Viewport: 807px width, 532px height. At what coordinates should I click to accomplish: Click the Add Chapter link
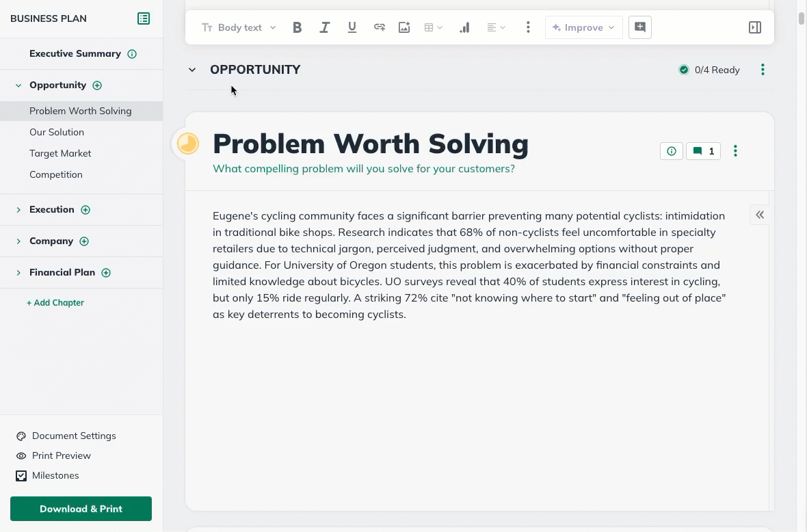coord(55,302)
